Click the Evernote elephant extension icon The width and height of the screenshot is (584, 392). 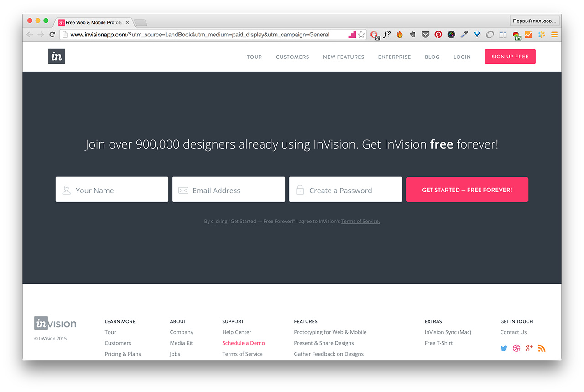412,34
